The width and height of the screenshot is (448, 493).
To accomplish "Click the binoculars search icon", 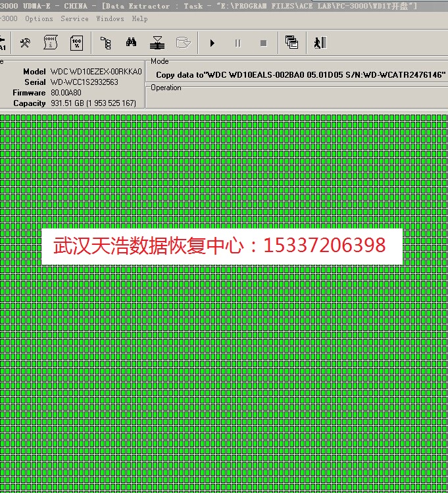I will point(131,43).
